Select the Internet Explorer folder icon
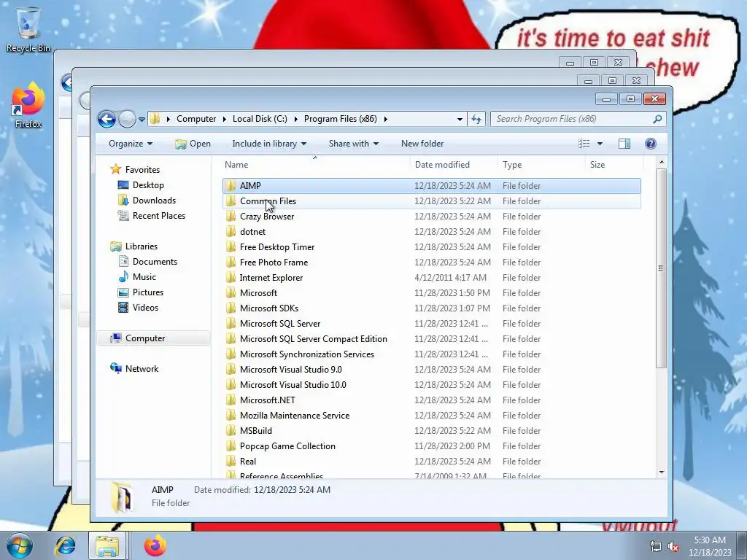 tap(231, 278)
